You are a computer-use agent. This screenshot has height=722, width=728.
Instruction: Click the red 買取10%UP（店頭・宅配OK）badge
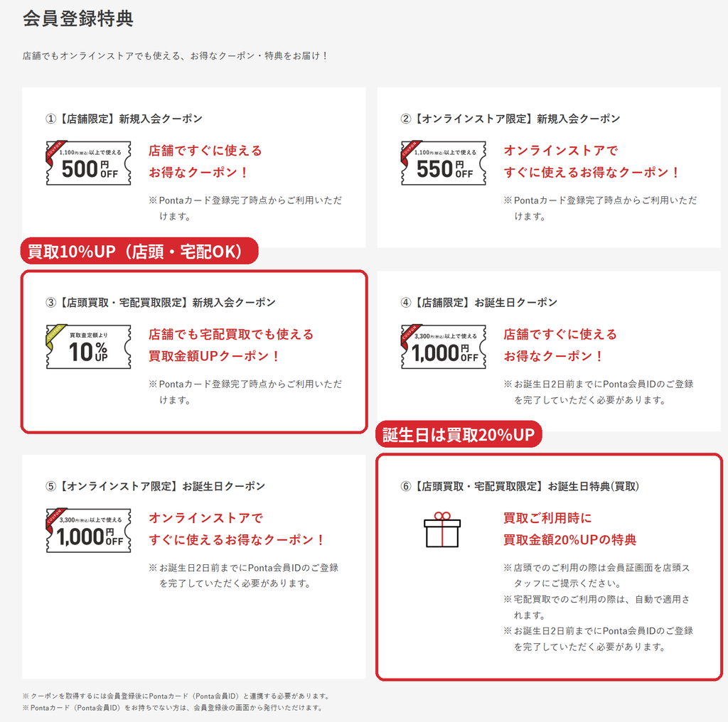point(139,251)
